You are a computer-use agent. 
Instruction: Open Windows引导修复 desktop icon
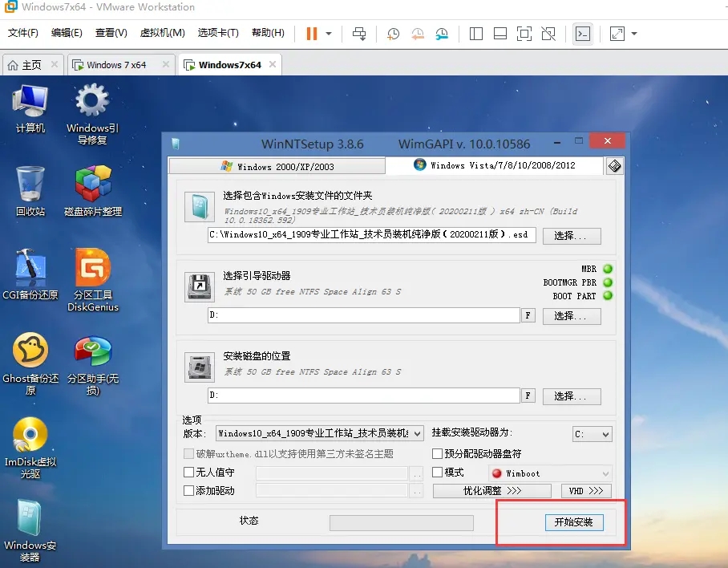point(92,114)
